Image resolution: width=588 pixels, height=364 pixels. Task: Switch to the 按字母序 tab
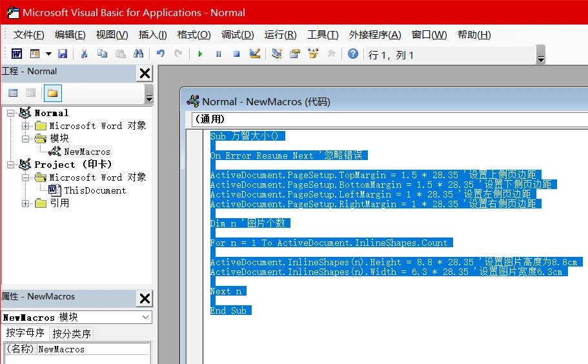pyautogui.click(x=25, y=333)
